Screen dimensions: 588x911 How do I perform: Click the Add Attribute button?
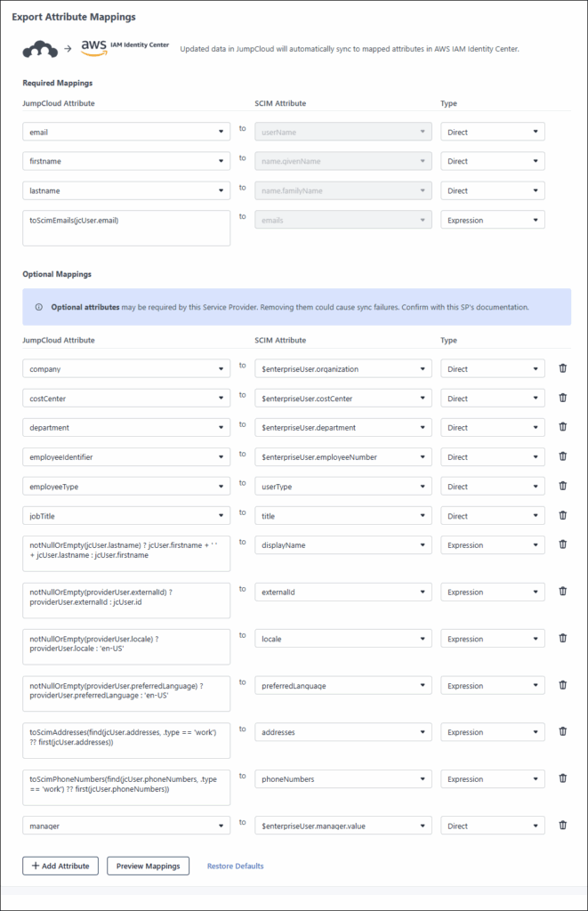(60, 866)
